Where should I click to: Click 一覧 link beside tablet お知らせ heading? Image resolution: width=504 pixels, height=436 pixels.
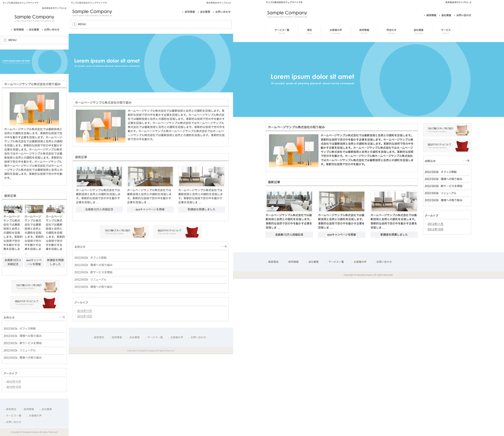click(x=224, y=246)
